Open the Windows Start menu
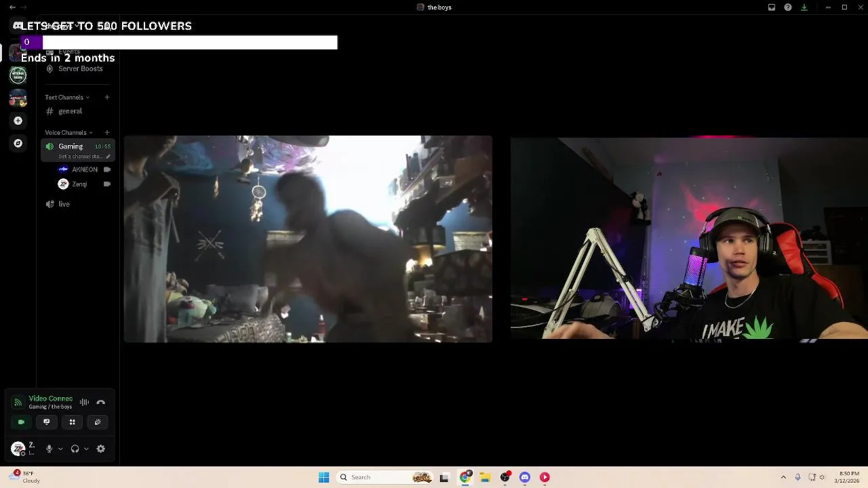 click(x=324, y=477)
